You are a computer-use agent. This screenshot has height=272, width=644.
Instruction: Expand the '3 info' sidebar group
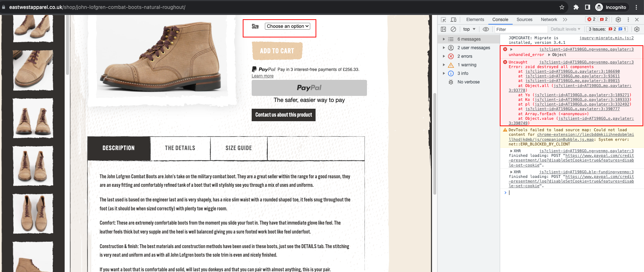pyautogui.click(x=444, y=73)
